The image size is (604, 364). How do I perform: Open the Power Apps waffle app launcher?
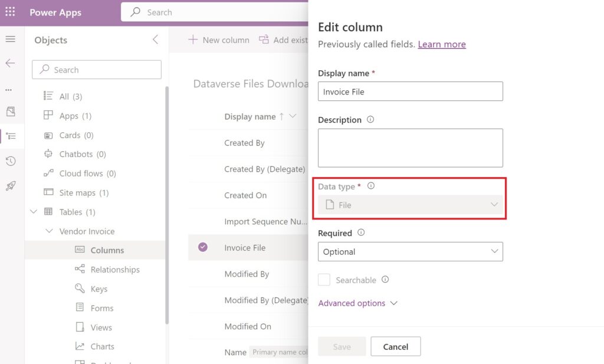point(9,12)
